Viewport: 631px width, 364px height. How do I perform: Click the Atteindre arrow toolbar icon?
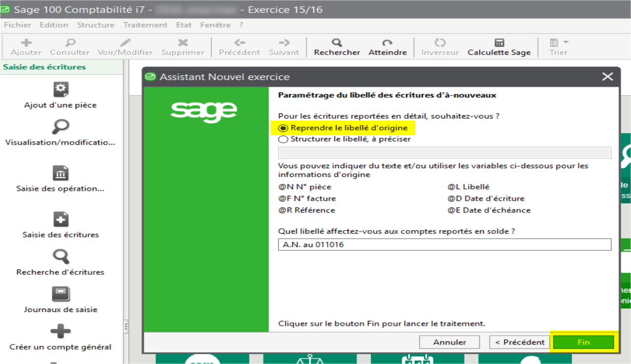387,43
